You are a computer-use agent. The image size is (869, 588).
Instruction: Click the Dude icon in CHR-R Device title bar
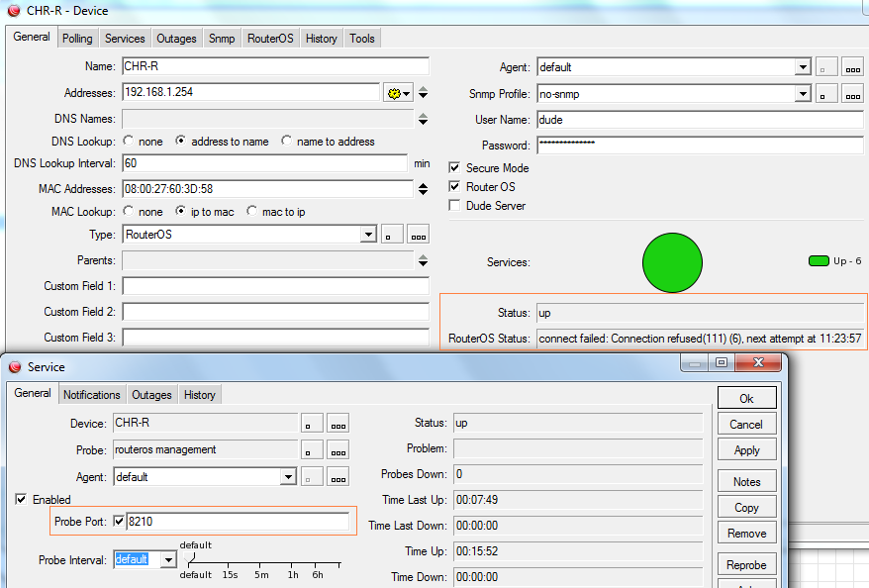tap(13, 11)
